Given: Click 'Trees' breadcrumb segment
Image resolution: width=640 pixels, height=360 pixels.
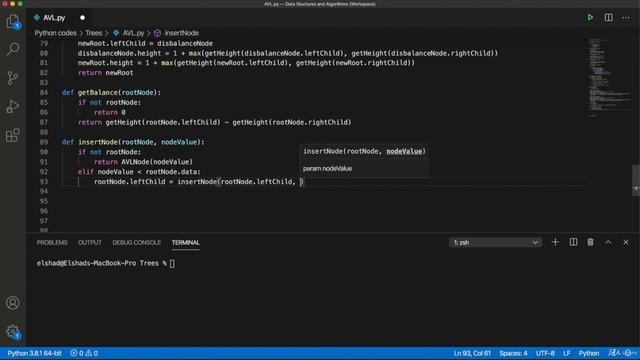Looking at the screenshot, I should coord(93,33).
